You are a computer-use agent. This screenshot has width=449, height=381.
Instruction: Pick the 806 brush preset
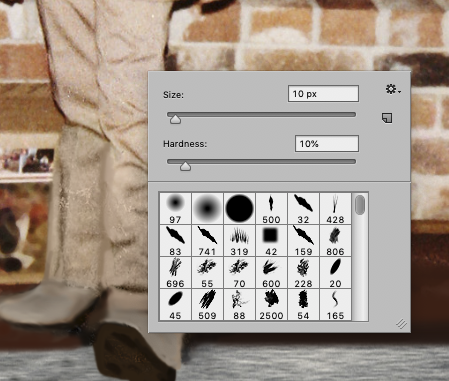(x=335, y=240)
